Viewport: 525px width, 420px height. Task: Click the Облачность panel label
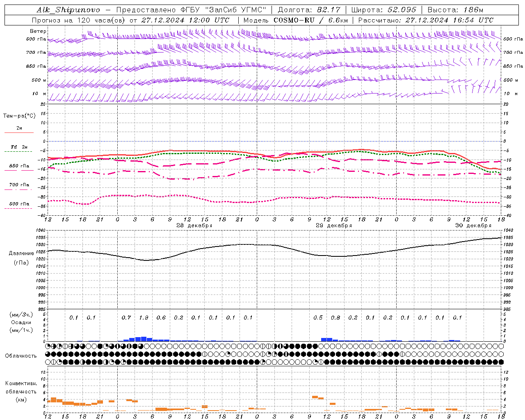point(21,356)
